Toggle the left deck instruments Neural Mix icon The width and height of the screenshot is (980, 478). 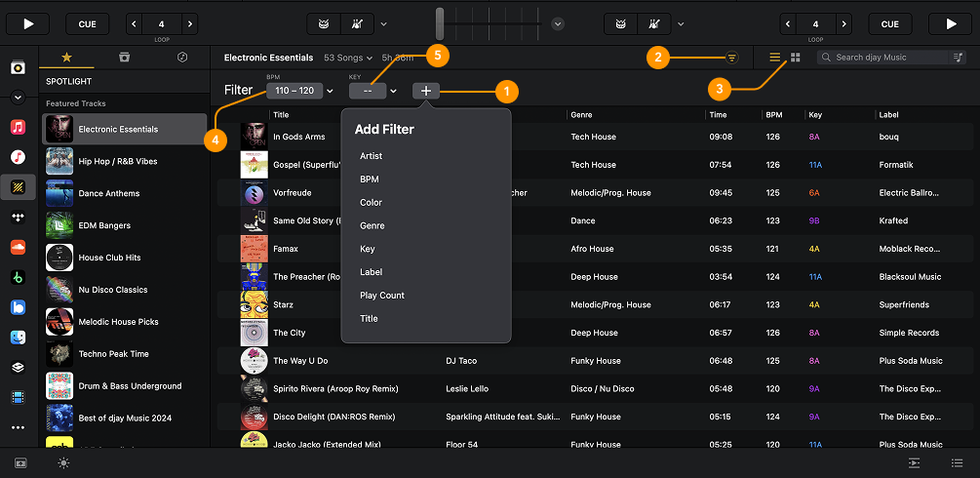pyautogui.click(x=358, y=24)
